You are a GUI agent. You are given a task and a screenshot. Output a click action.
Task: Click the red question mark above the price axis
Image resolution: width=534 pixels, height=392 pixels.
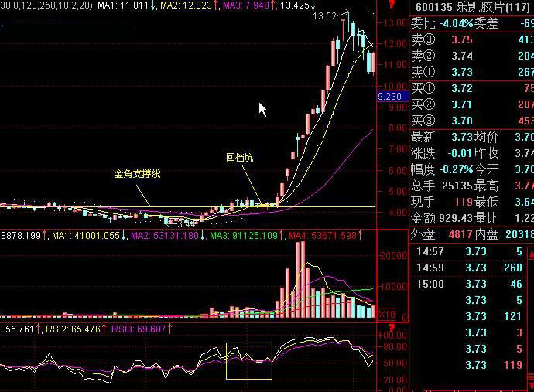click(392, 5)
